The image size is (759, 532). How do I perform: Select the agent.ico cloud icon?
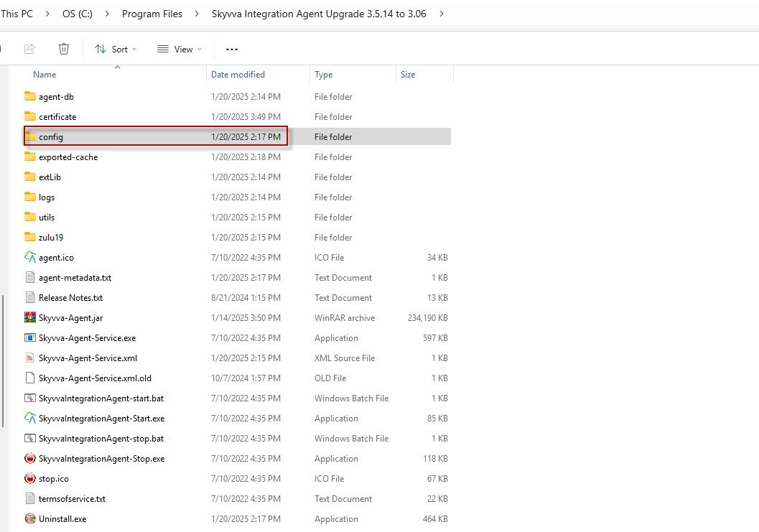coord(30,258)
